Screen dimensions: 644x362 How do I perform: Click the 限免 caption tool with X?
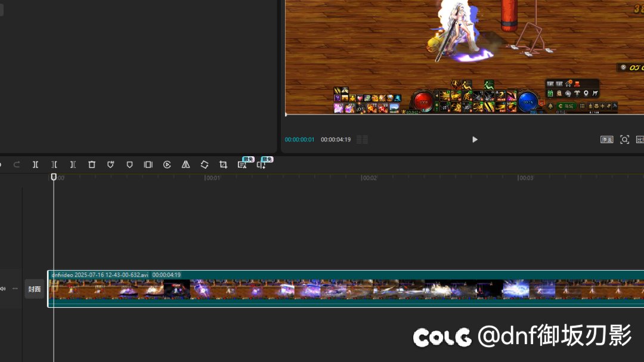pos(242,165)
